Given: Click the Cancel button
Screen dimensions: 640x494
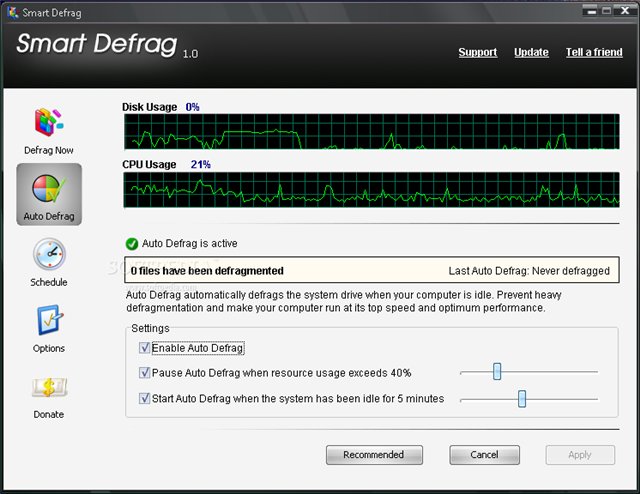Looking at the screenshot, I should click(x=484, y=455).
